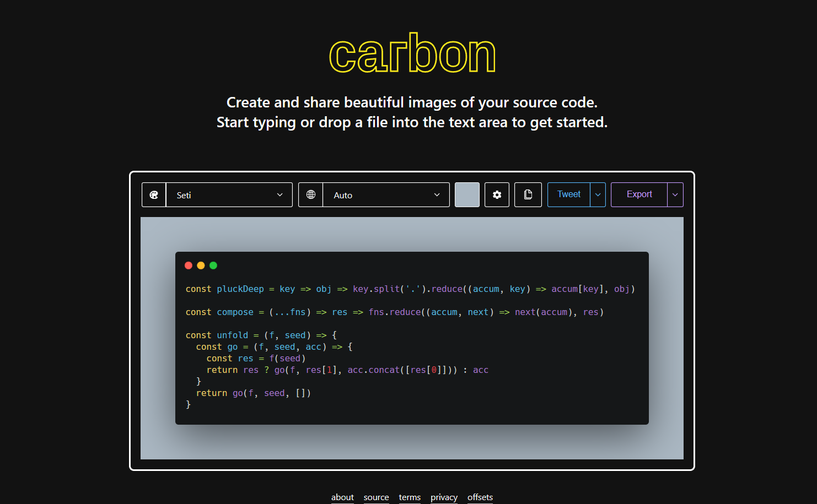
Task: Click the 'const compose' code line
Action: [395, 312]
